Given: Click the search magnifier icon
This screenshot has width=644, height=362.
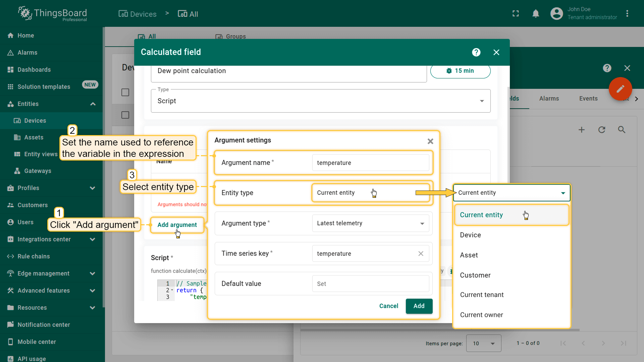Looking at the screenshot, I should (622, 130).
